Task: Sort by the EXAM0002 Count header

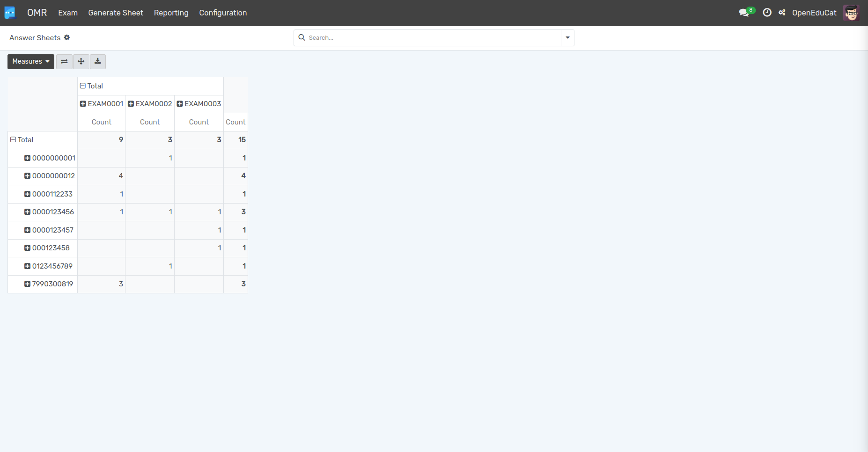Action: (x=150, y=122)
